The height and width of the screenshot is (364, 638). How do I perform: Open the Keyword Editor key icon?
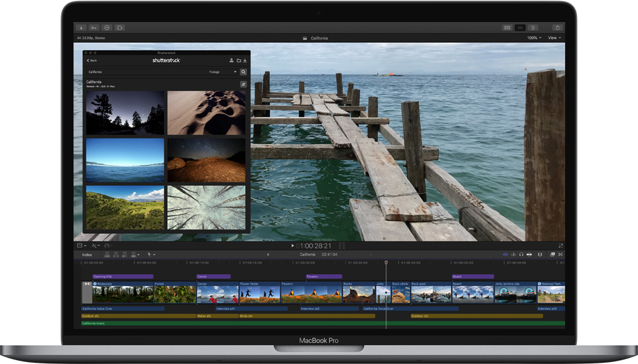(94, 28)
